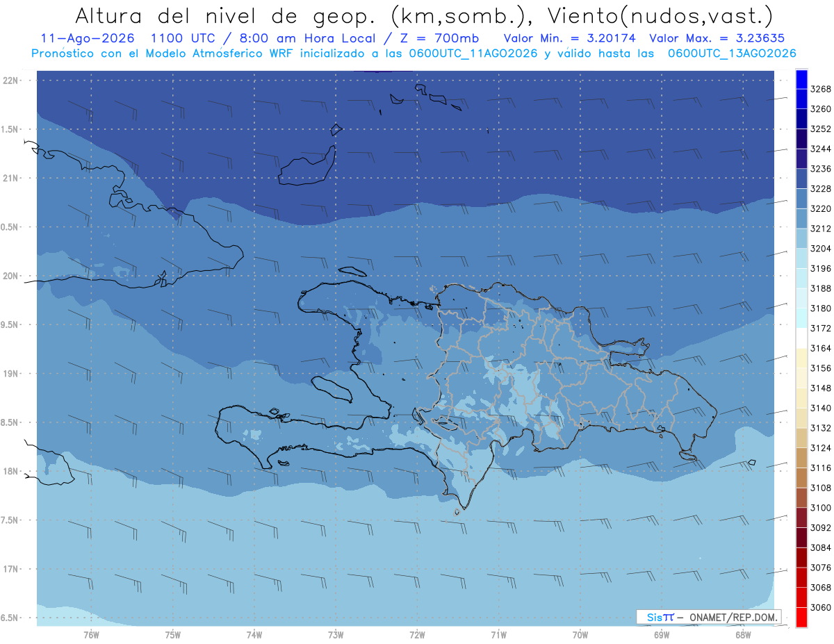Click the 73W longitude tick label
The height and width of the screenshot is (644, 834).
(x=336, y=635)
